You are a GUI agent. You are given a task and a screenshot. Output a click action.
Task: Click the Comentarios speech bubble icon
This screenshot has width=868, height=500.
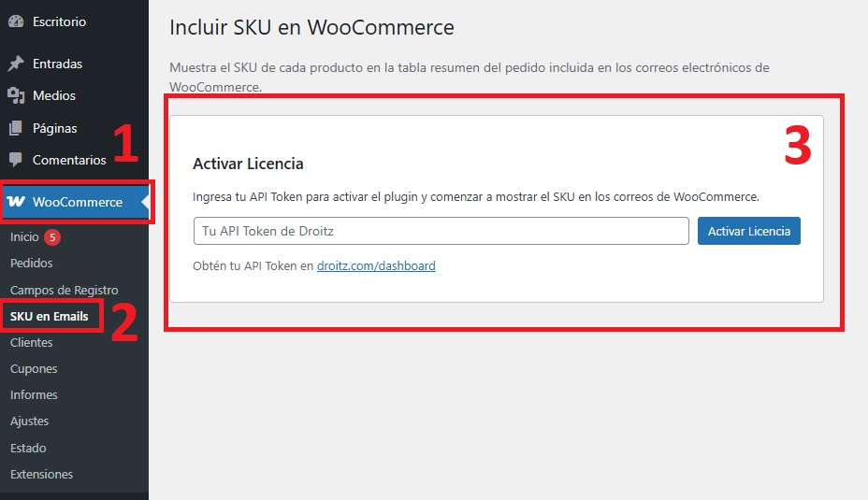[16, 161]
